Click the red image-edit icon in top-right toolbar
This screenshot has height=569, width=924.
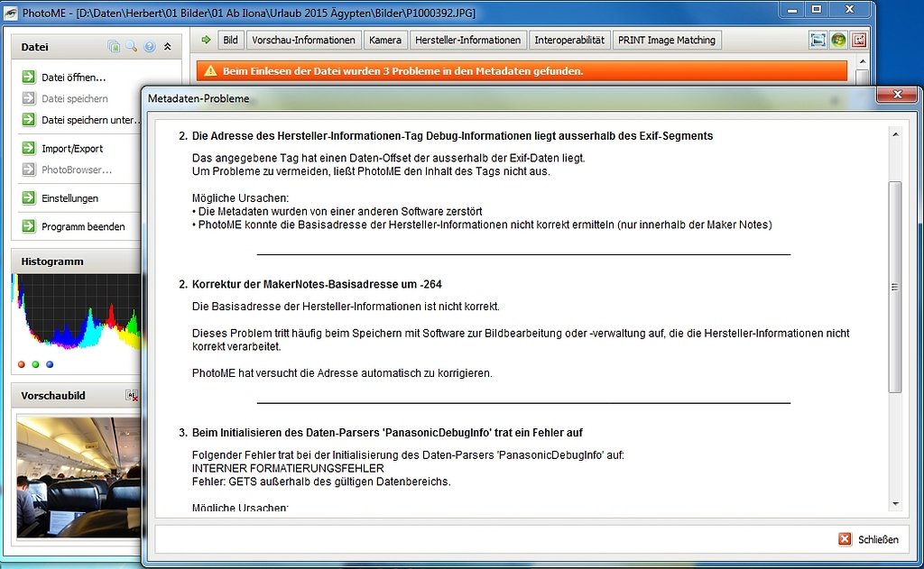pyautogui.click(x=859, y=40)
